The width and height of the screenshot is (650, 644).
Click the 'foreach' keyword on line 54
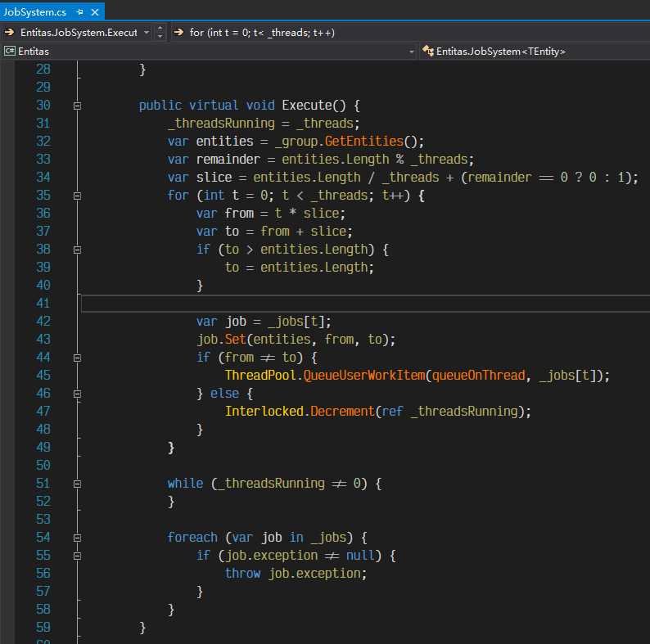pos(192,538)
